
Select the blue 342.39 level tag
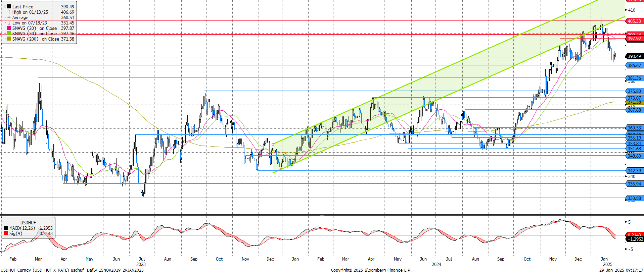[x=635, y=171]
